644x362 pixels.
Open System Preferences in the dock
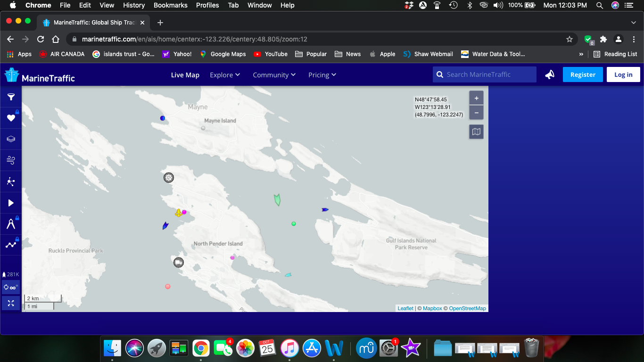tap(388, 348)
